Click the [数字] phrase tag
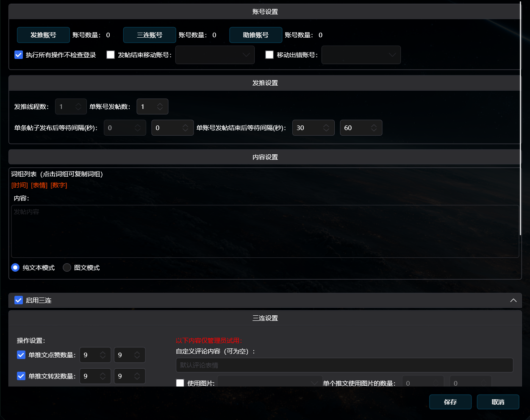 coord(59,185)
